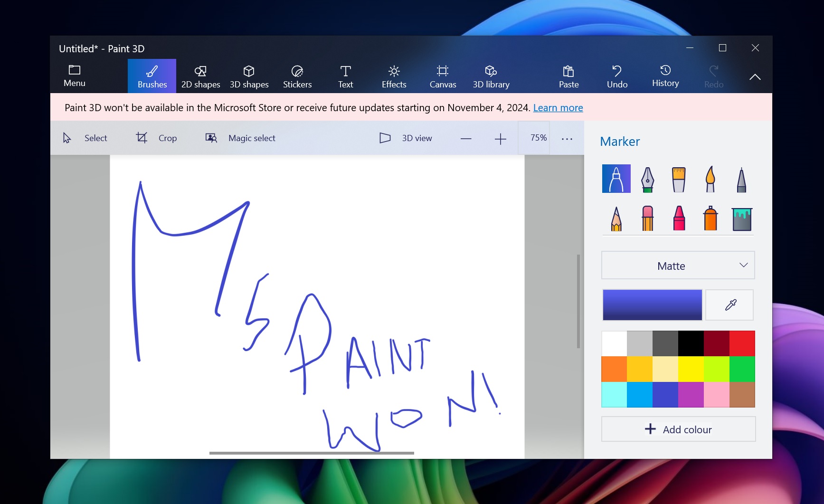Select the Calligraphy pen brush

[x=647, y=179]
